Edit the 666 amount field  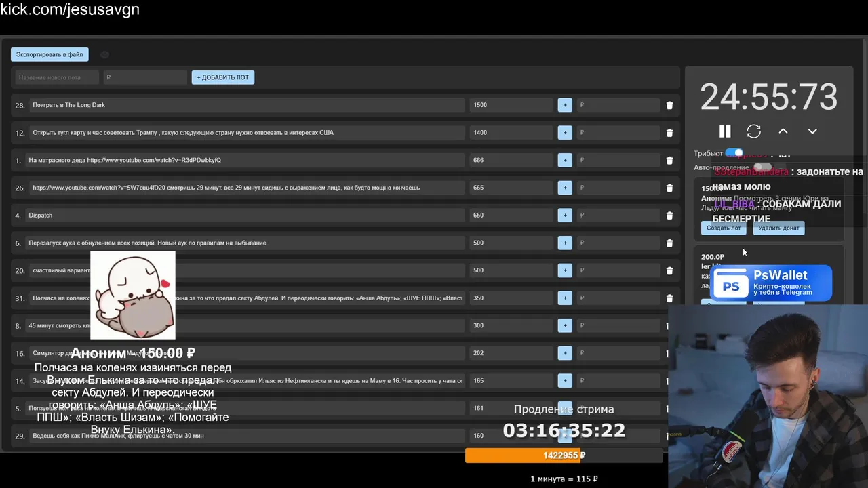(511, 160)
